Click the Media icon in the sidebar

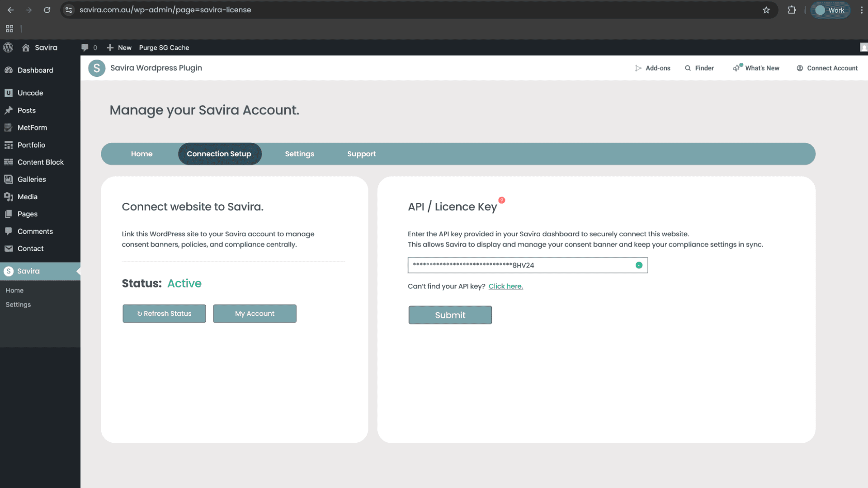9,197
